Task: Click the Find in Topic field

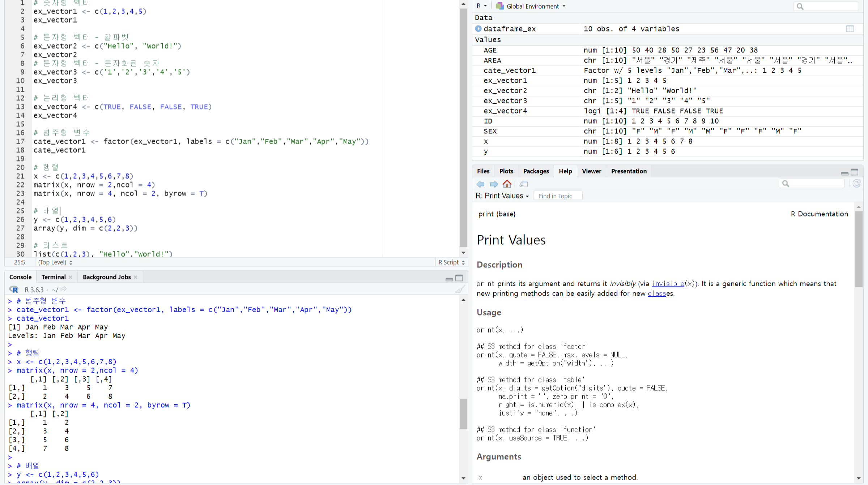Action: (x=557, y=196)
